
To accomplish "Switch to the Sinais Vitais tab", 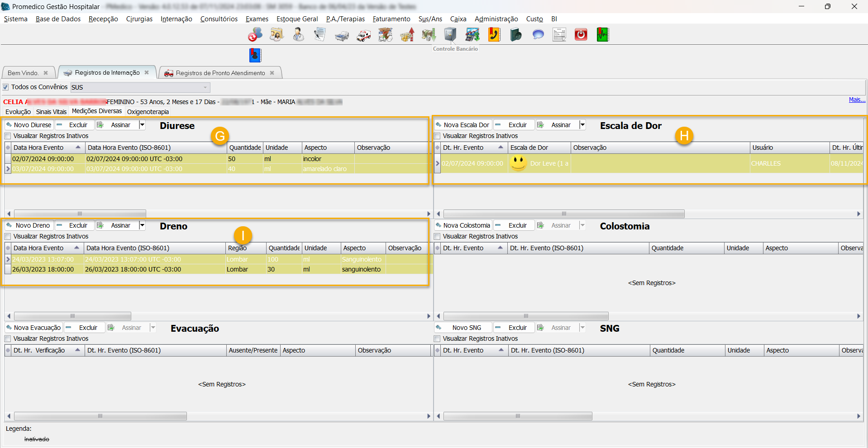I will pyautogui.click(x=51, y=112).
